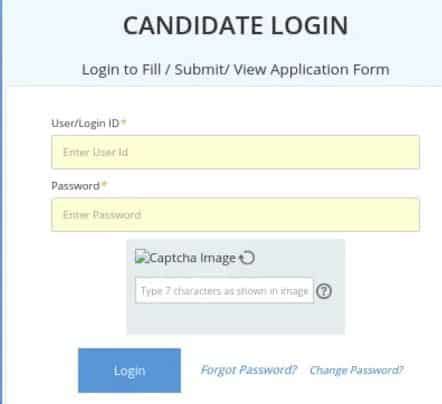This screenshot has height=404, width=442.
Task: Click the red asterisk beside Password label
Action: [x=104, y=184]
